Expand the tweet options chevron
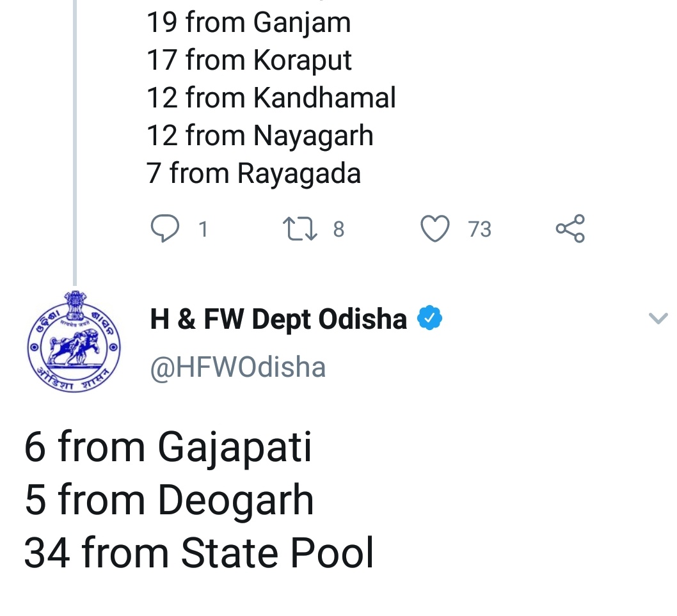677x616 pixels. click(658, 319)
